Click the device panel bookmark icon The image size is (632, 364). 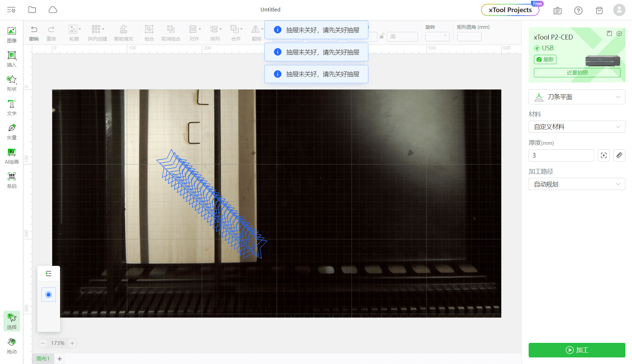[x=609, y=33]
